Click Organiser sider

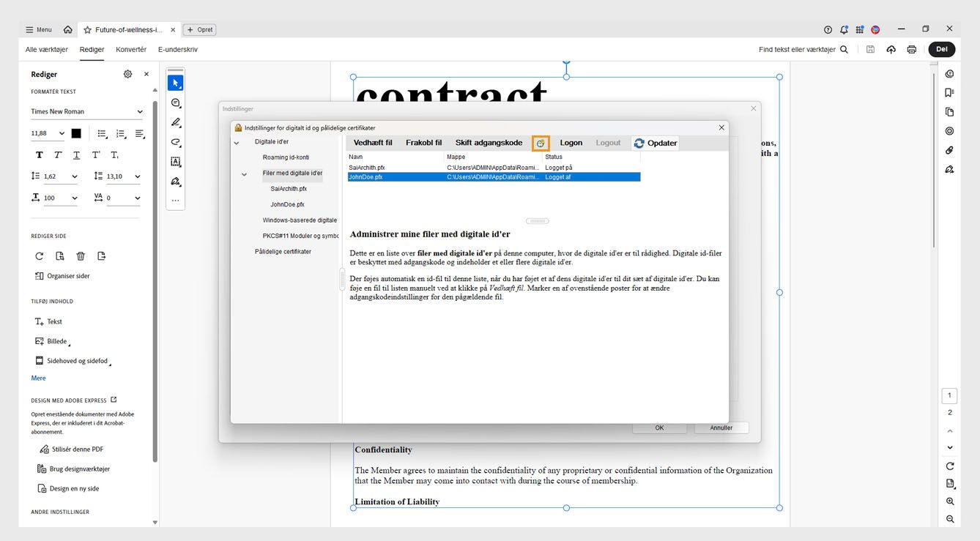click(x=62, y=276)
